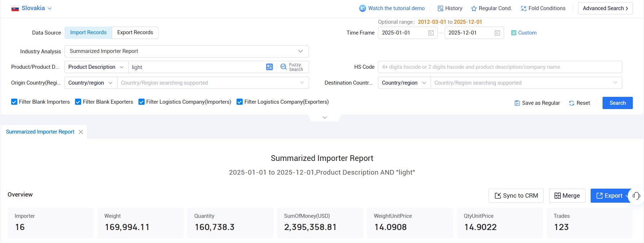Open the origin country search dropdown

(213, 83)
